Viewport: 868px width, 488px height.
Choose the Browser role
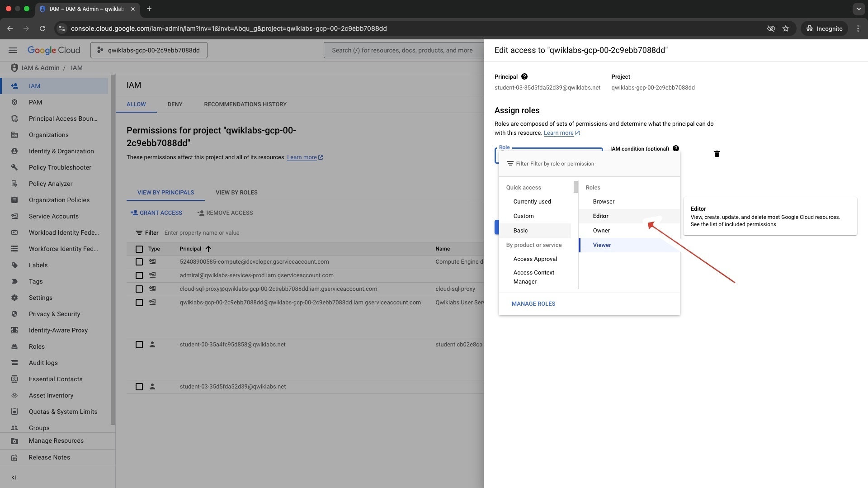coord(629,202)
